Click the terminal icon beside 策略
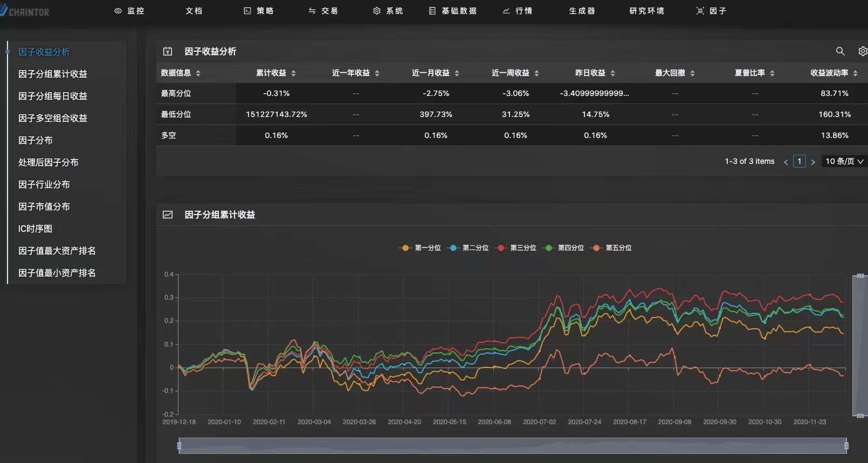The width and height of the screenshot is (868, 463). 247,11
